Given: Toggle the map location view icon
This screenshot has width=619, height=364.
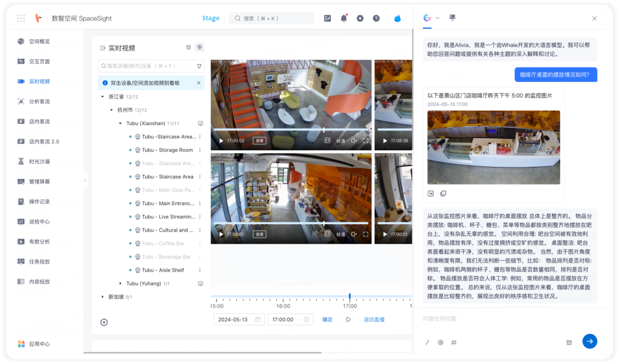Looking at the screenshot, I should (200, 48).
